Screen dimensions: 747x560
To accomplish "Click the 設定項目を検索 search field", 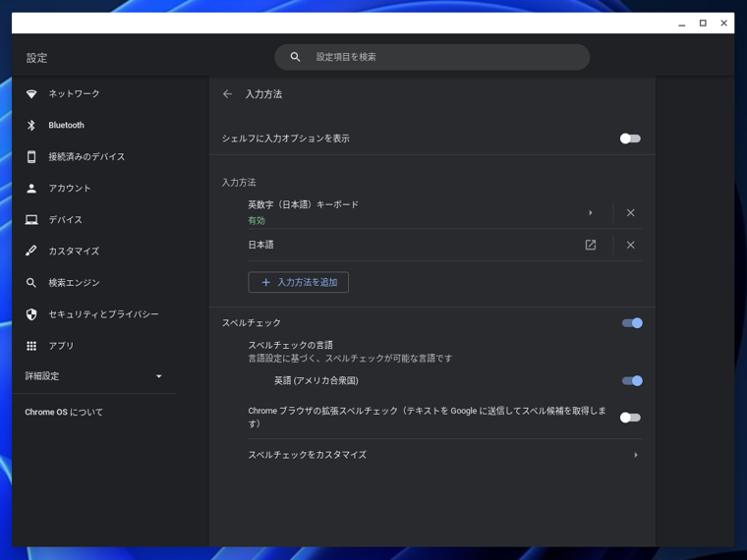I will (432, 57).
